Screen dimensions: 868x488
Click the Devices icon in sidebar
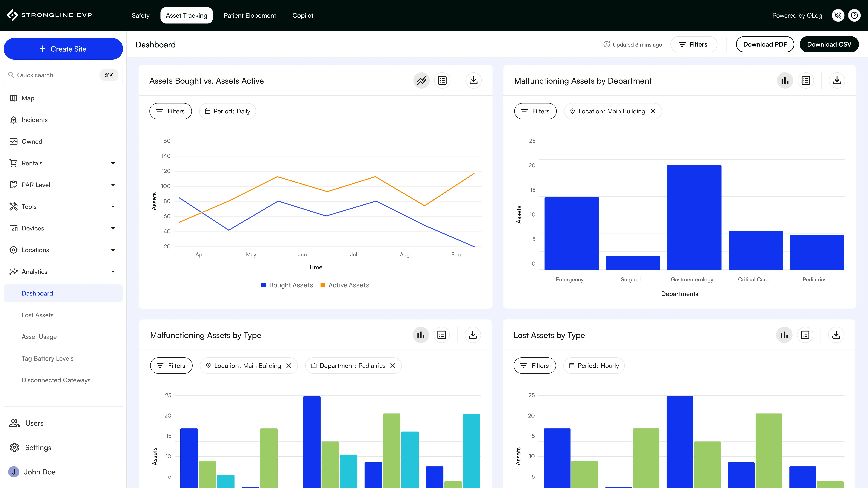[13, 228]
